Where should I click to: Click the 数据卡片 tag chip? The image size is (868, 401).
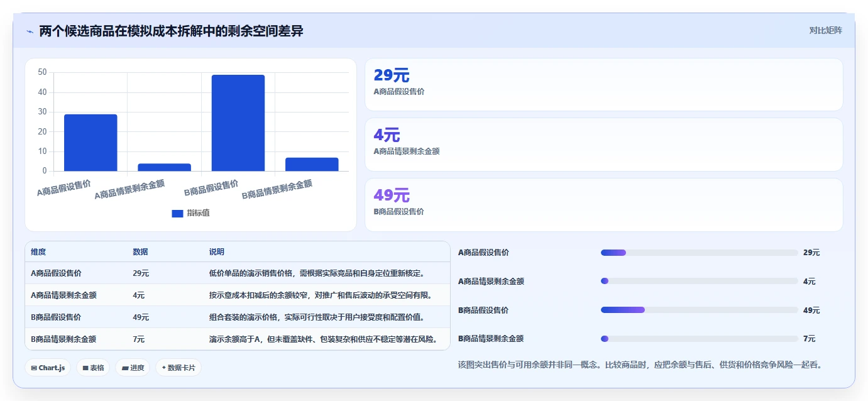[x=179, y=368]
